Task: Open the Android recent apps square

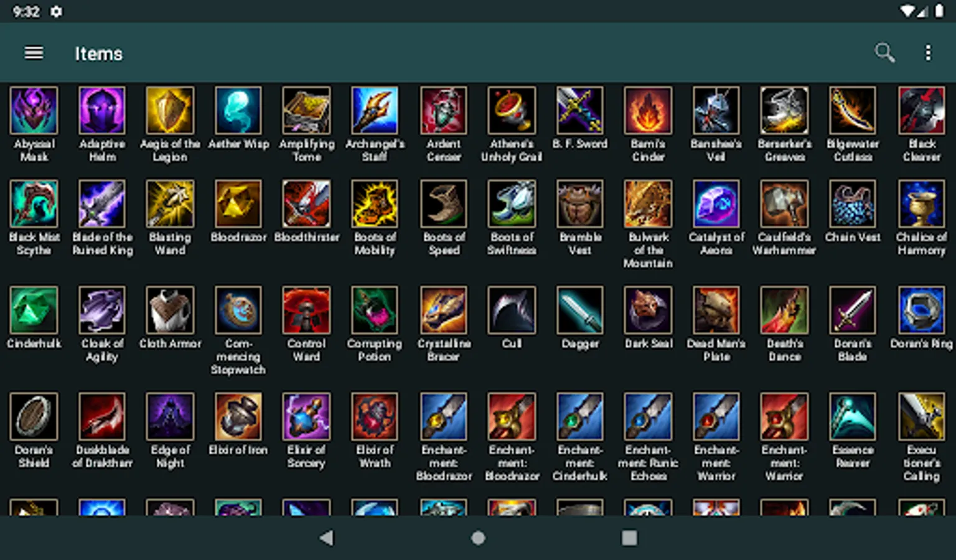Action: tap(629, 538)
